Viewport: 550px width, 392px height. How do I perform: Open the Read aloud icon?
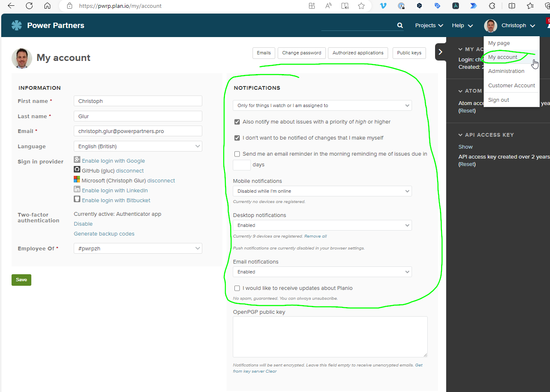coord(328,6)
